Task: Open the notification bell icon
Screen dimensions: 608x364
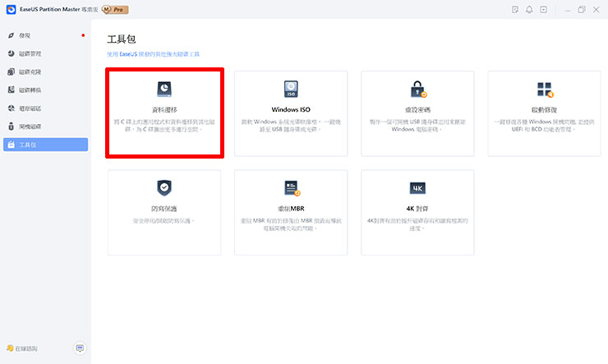Action: (529, 10)
